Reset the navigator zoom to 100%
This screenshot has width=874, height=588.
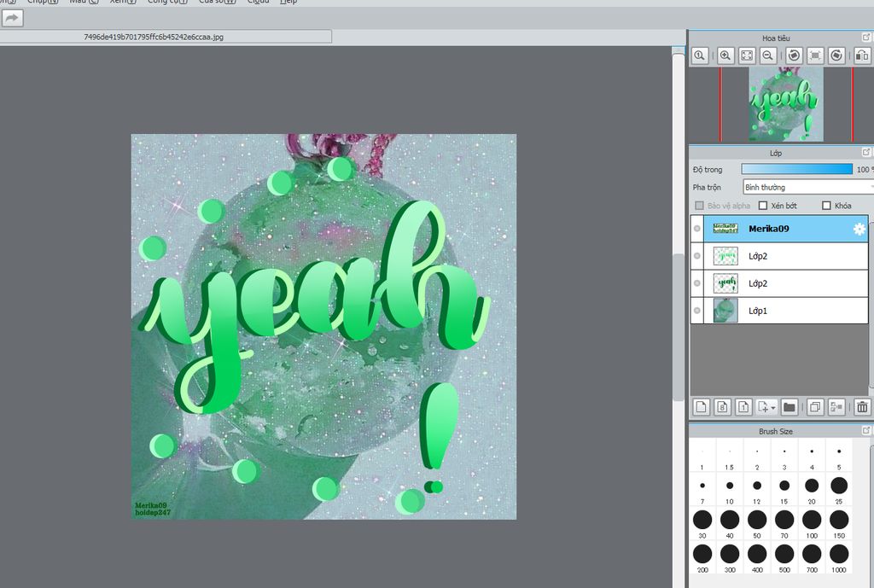(700, 55)
